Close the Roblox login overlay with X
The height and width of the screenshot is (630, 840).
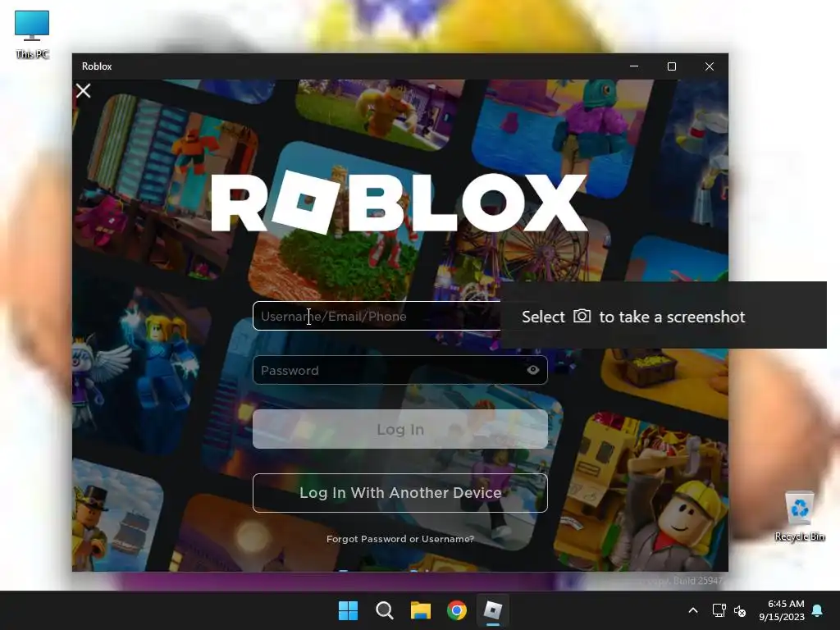[83, 90]
